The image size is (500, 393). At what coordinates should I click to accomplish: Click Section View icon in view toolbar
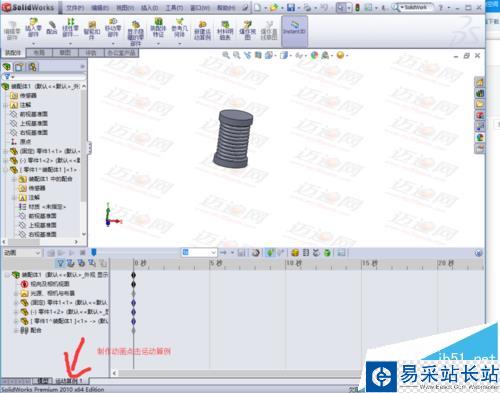(x=258, y=55)
